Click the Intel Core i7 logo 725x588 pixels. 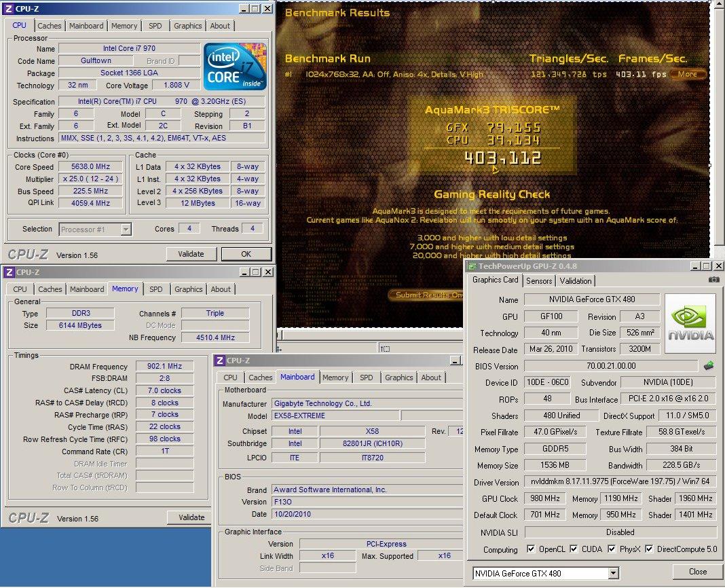click(235, 67)
